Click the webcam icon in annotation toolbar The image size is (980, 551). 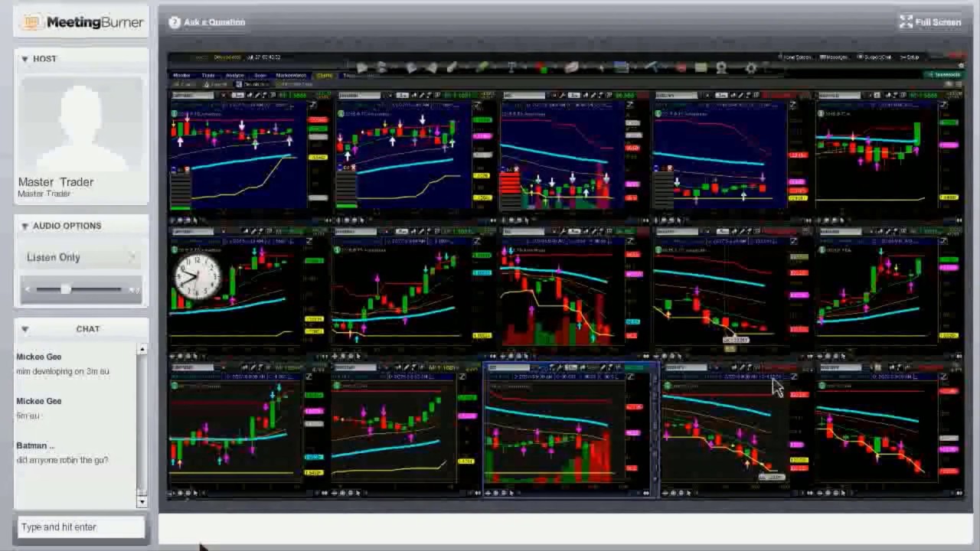point(722,68)
